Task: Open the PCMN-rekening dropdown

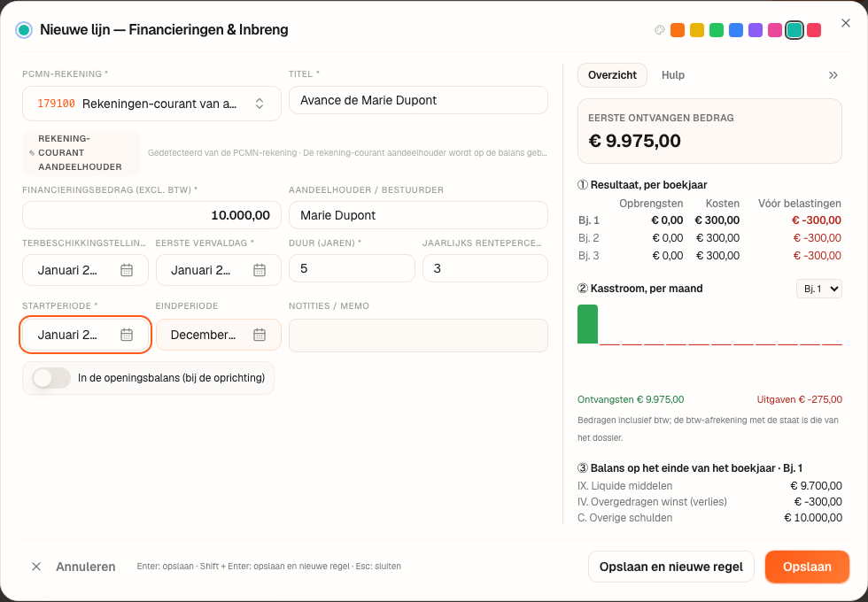Action: (x=151, y=104)
